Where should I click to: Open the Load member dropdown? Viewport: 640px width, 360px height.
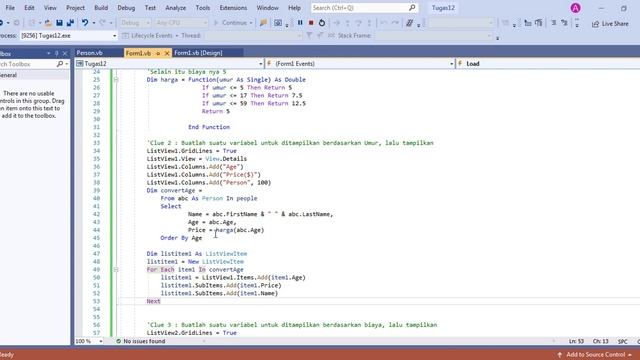pos(548,64)
